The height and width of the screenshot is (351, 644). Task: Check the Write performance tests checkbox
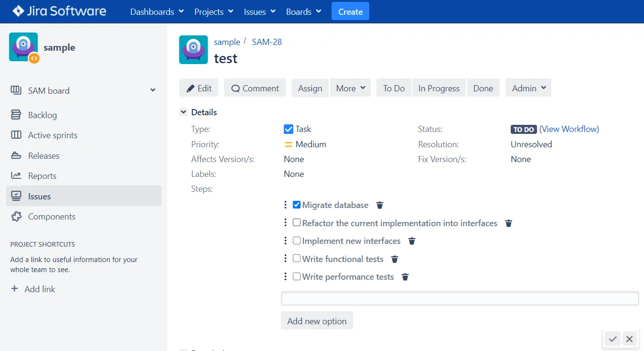297,276
